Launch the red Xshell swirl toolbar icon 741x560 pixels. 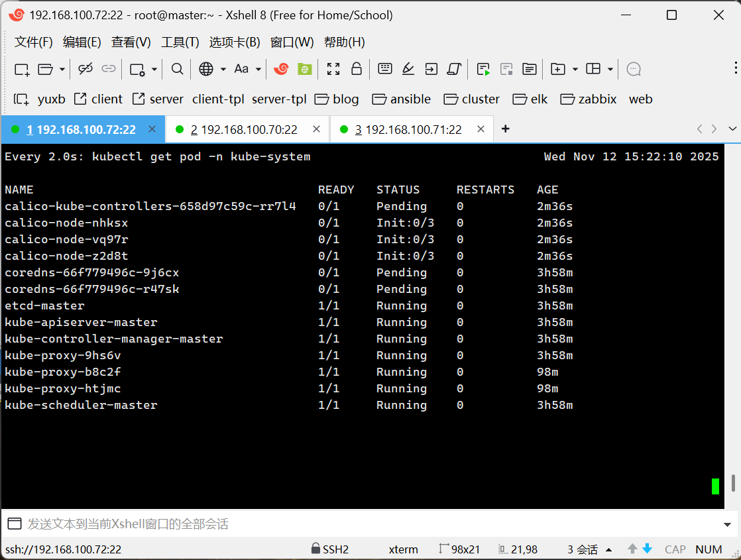[281, 69]
